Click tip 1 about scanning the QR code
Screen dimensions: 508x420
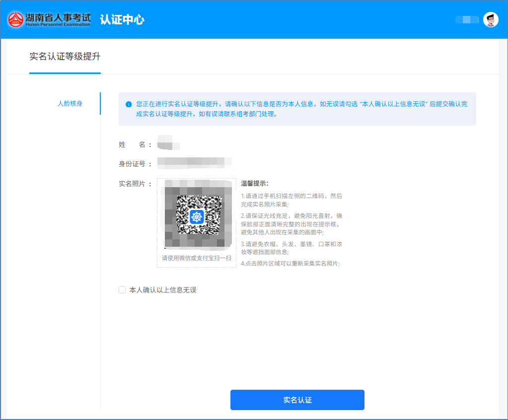coord(291,200)
